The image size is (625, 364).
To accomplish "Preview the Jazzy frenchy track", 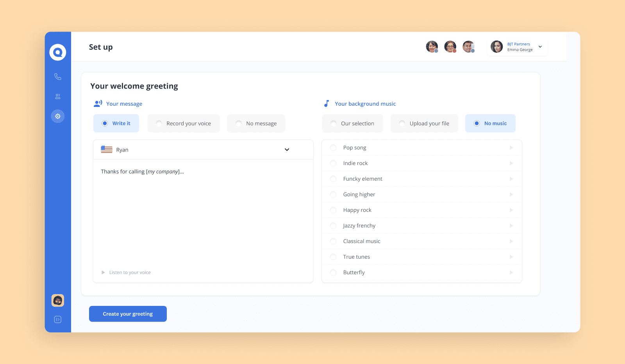I will (511, 226).
